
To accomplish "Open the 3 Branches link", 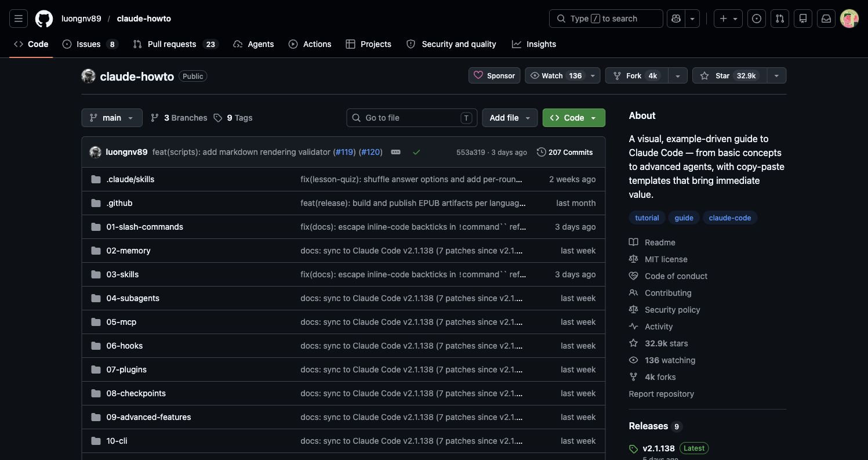I will click(179, 118).
